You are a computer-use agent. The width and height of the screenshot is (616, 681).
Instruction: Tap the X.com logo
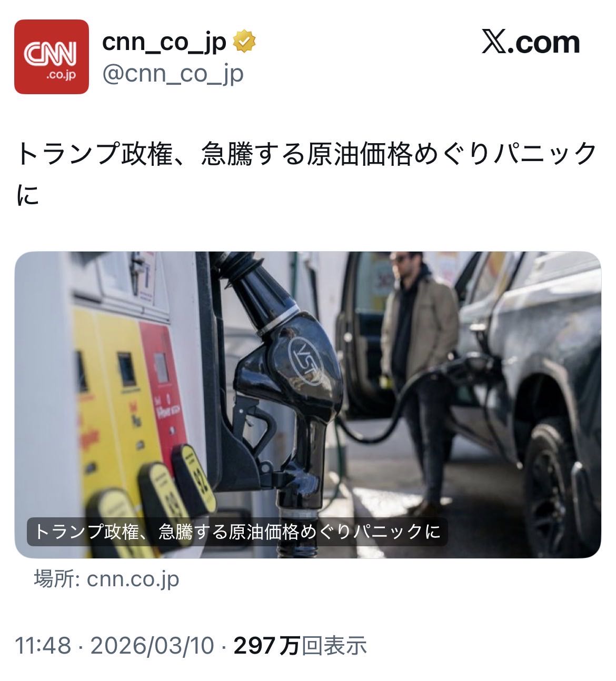pos(531,43)
